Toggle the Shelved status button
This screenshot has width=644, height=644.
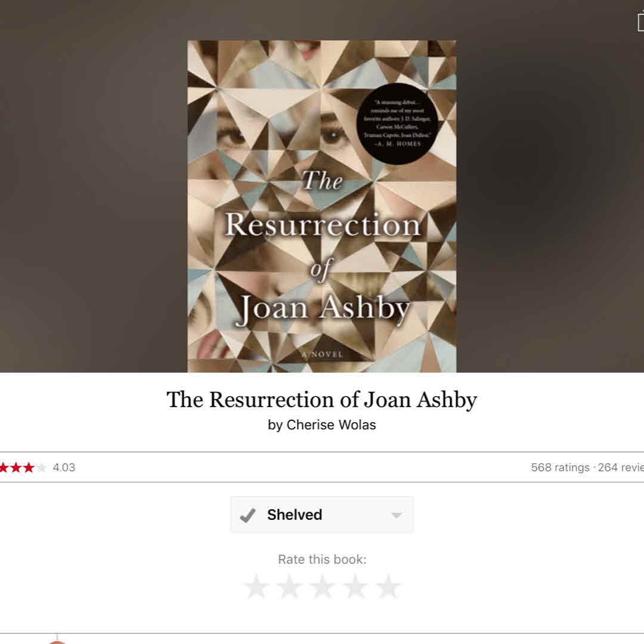[x=321, y=515]
